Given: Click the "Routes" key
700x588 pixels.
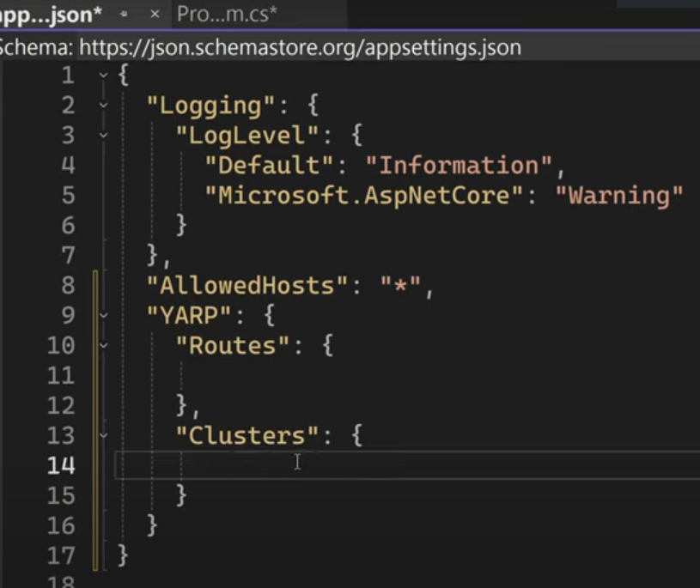Looking at the screenshot, I should (232, 345).
